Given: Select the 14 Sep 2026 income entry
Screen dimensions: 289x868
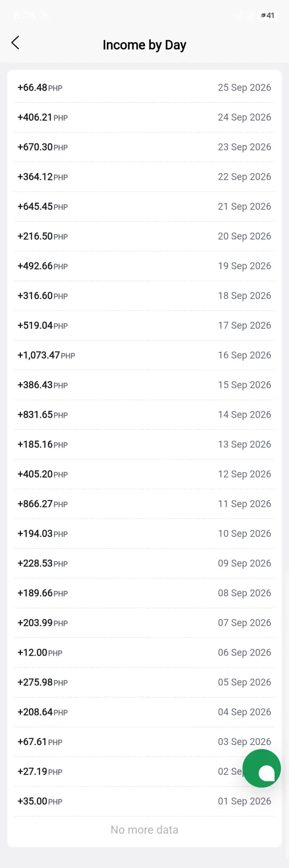Looking at the screenshot, I should tap(144, 415).
